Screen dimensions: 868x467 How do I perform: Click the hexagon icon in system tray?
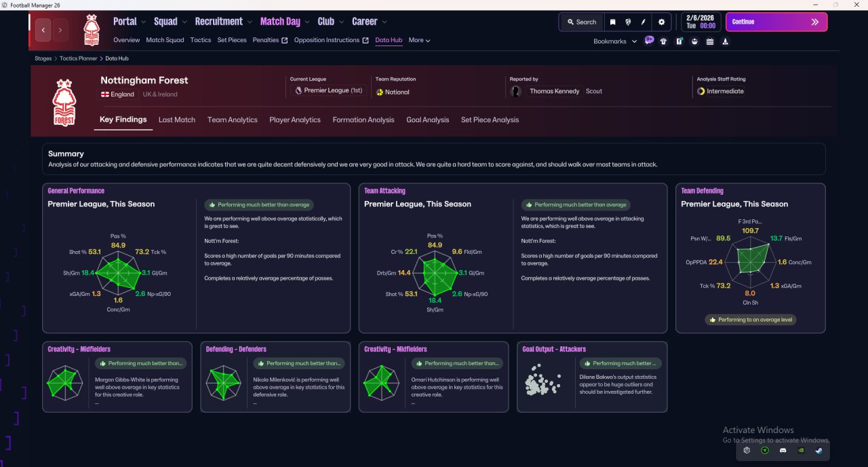click(x=747, y=450)
